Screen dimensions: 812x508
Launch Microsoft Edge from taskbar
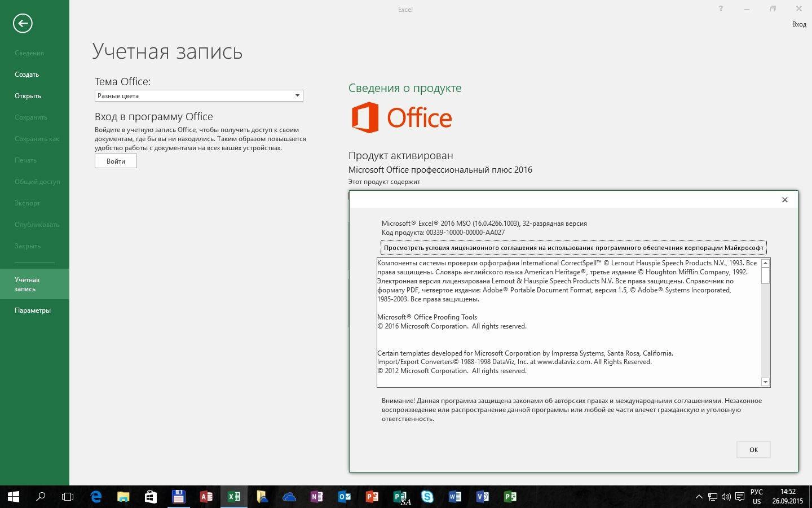96,497
